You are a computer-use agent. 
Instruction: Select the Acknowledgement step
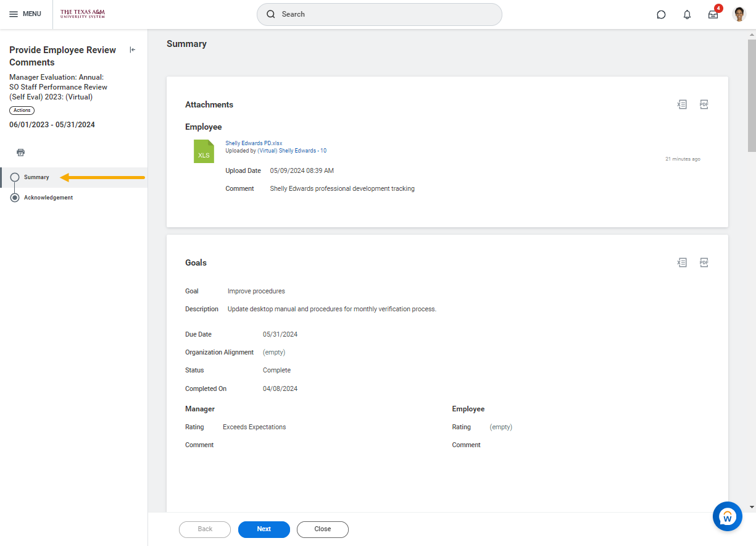pos(48,198)
